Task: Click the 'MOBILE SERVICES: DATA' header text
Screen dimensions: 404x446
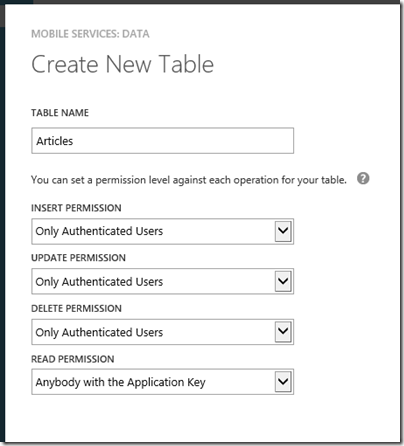Action: (x=90, y=34)
